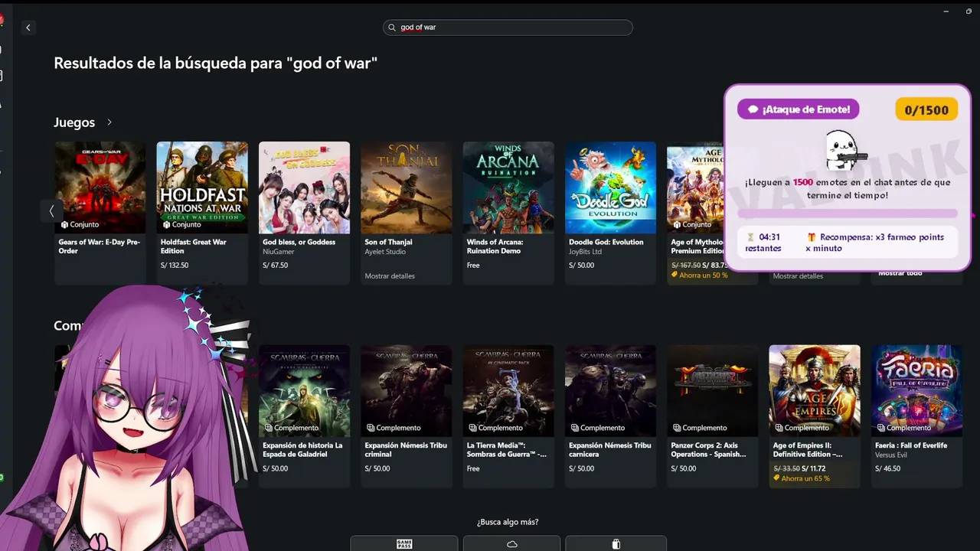Screen dimensions: 980x551
Task: Click the title "Gears of War: E-Day Pre-Order"
Action: [100, 246]
